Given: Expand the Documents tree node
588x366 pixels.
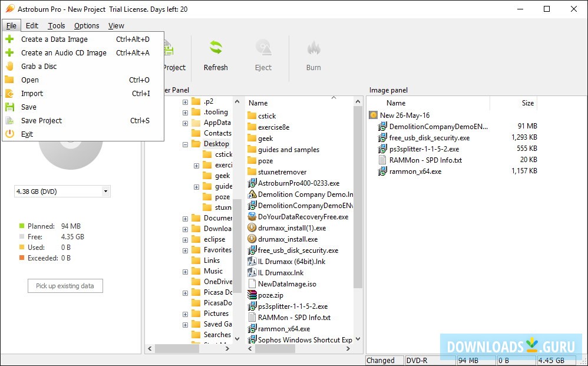Looking at the screenshot, I should click(x=185, y=217).
